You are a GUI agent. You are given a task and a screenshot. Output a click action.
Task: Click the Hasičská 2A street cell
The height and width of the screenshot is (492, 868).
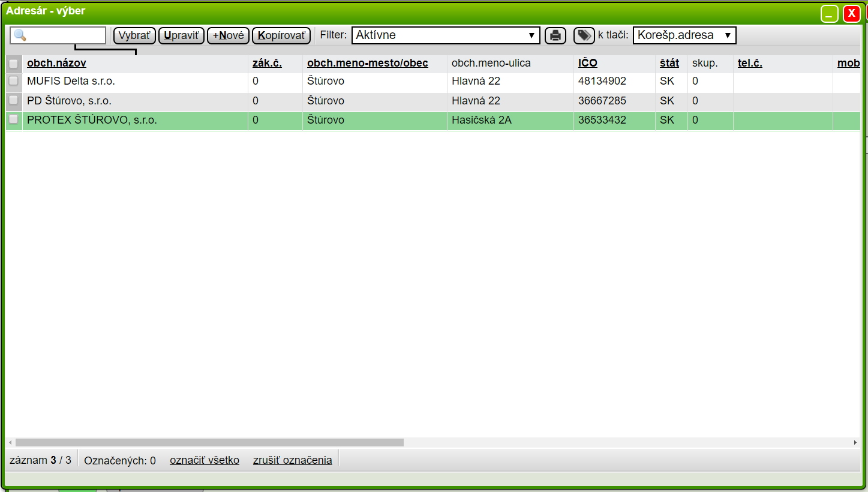(510, 120)
